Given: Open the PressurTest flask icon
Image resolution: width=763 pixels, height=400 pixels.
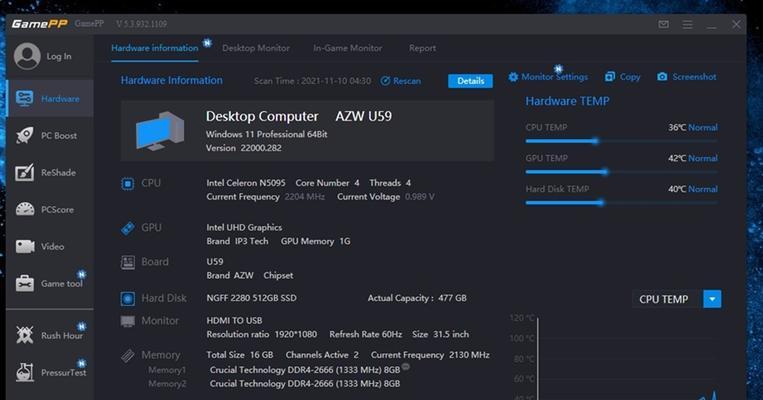Looking at the screenshot, I should [x=25, y=372].
